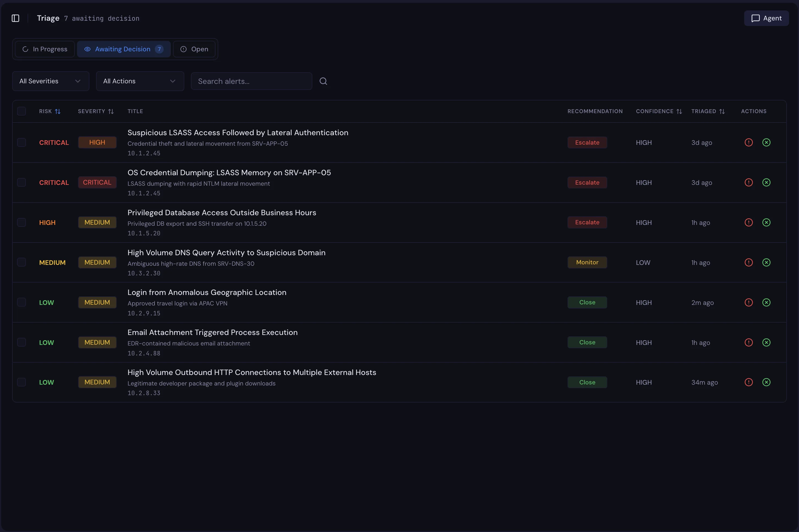The image size is (799, 532).
Task: Check the Privileged Database Access row checkbox
Action: tap(22, 223)
